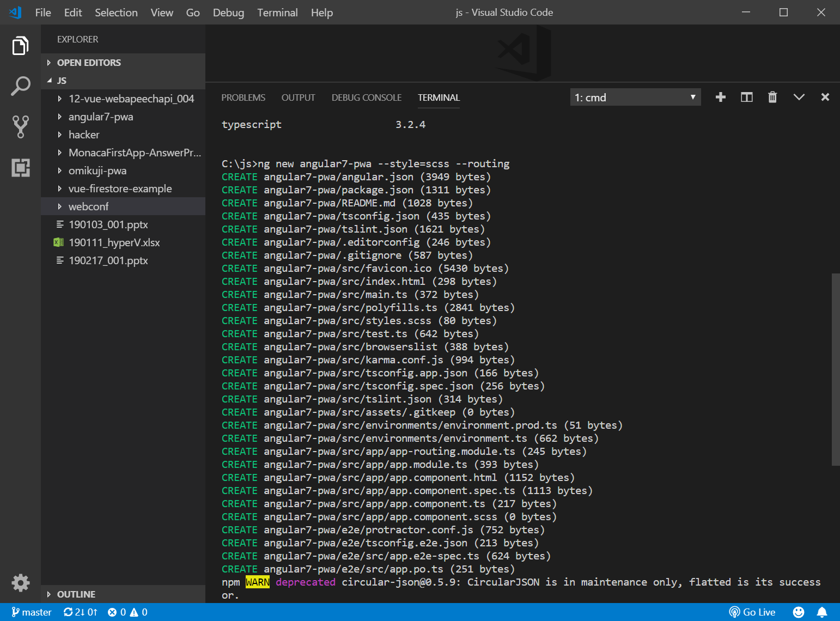Kill the terminal with trash icon
Viewport: 840px width, 621px height.
point(772,98)
